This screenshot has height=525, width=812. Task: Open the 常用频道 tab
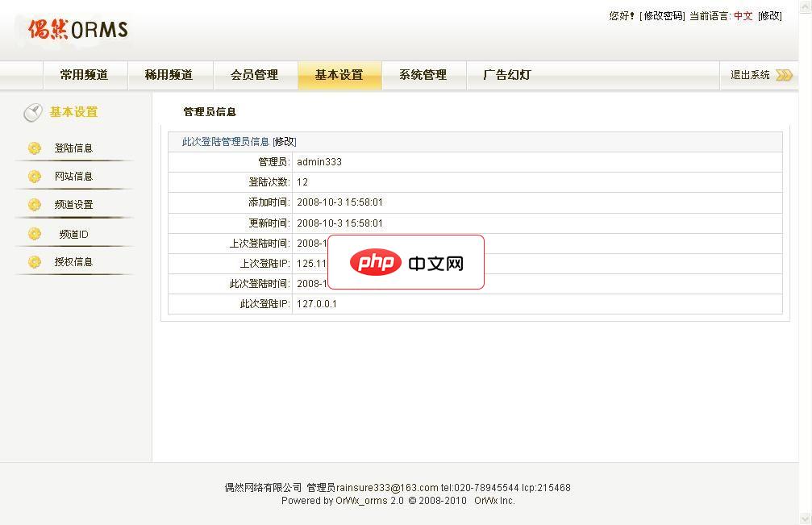click(x=85, y=75)
